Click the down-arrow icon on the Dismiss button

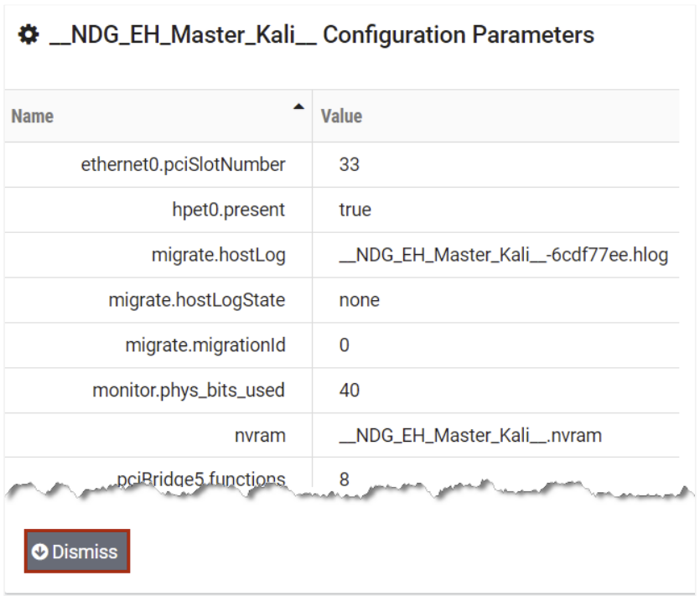point(39,552)
